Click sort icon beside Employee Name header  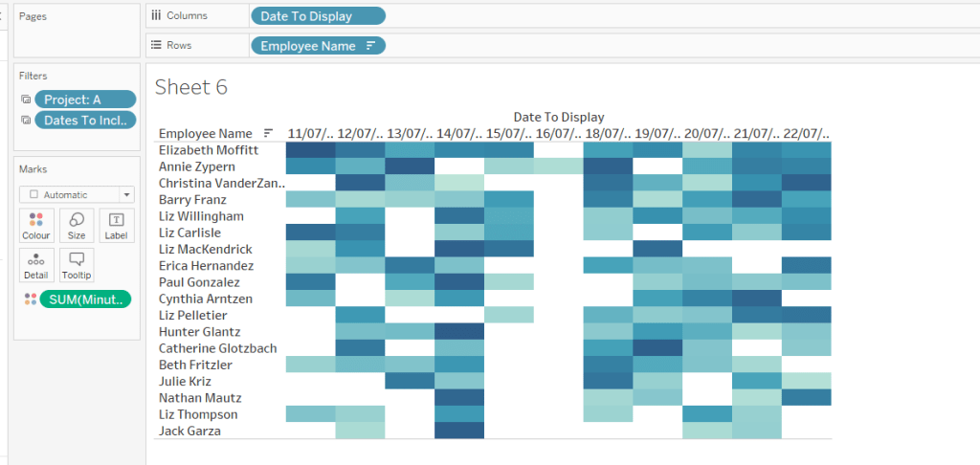[268, 134]
